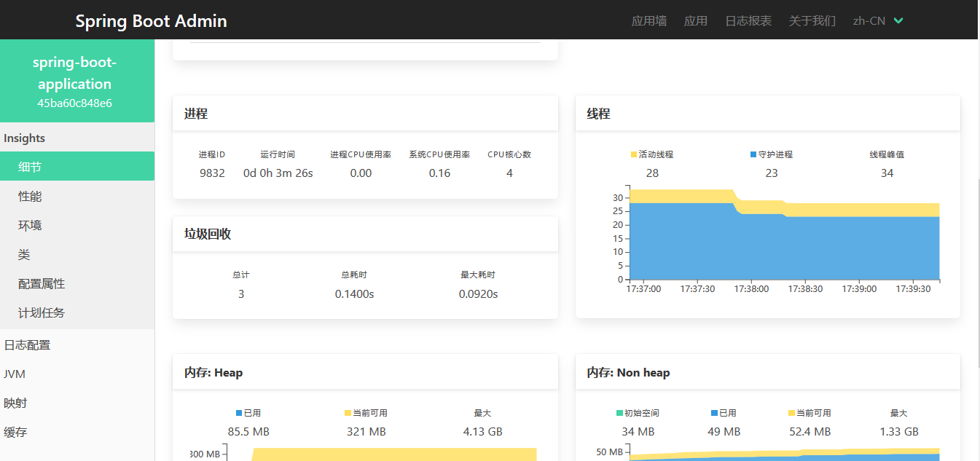Click the Heap 最大 value 4.13 GB

pos(483,432)
